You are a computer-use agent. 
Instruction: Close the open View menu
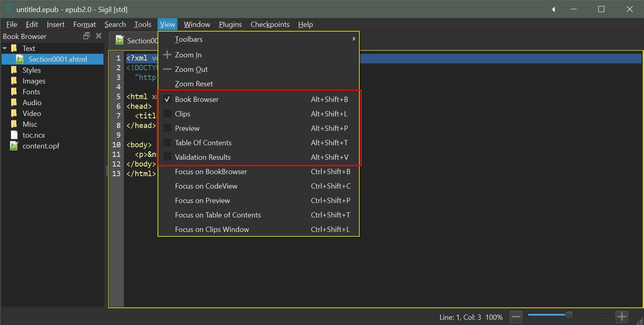167,24
